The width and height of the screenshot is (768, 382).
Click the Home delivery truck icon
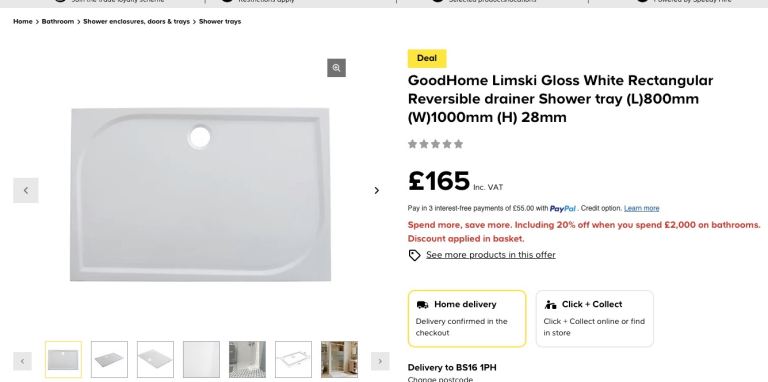point(422,305)
